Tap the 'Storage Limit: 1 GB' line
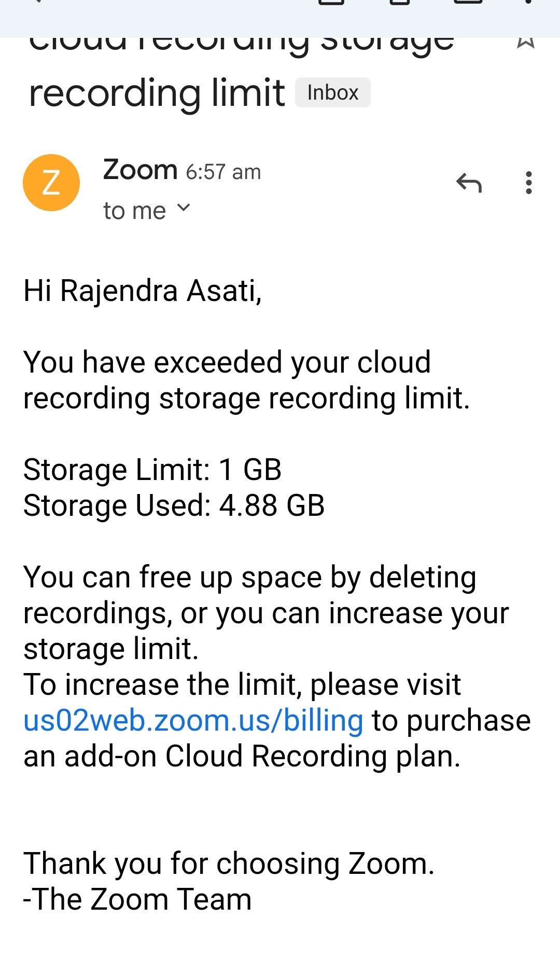Viewport: 560px width, 960px height. click(x=152, y=470)
